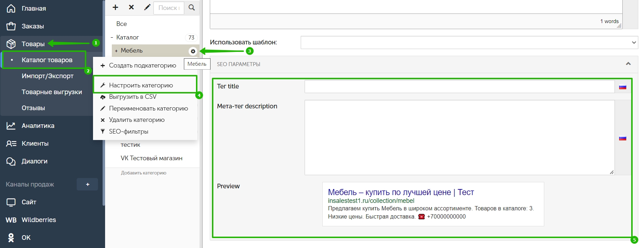This screenshot has height=248, width=644.
Task: Collapse the Каталог tree node
Action: pyautogui.click(x=112, y=37)
